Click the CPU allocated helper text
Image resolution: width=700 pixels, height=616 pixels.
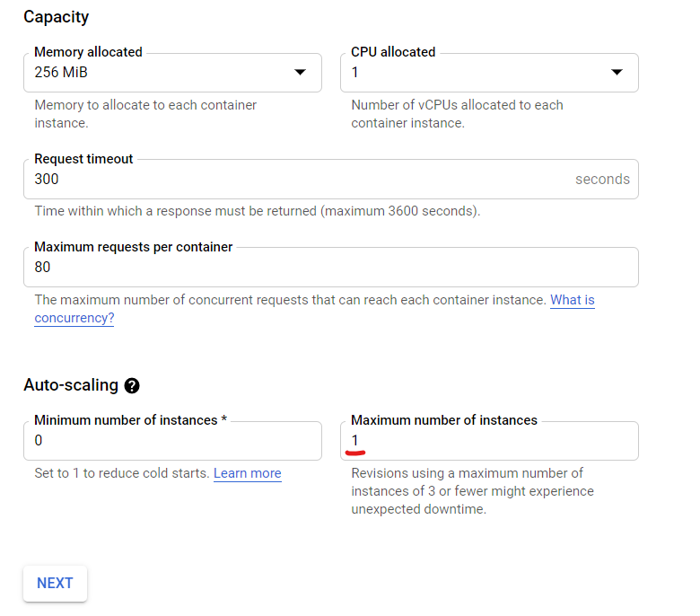(x=457, y=114)
